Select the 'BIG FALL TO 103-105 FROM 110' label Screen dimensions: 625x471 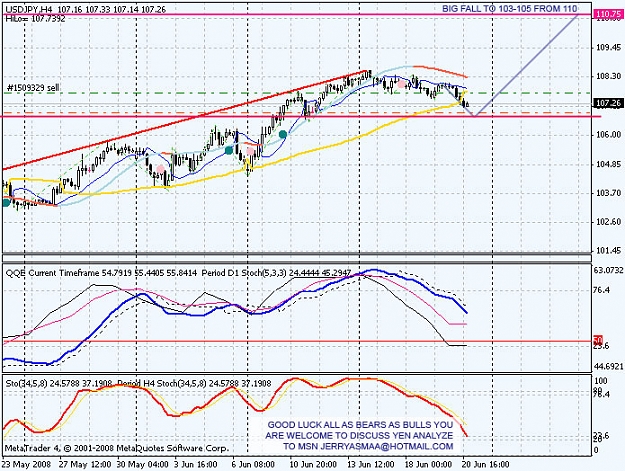[509, 8]
